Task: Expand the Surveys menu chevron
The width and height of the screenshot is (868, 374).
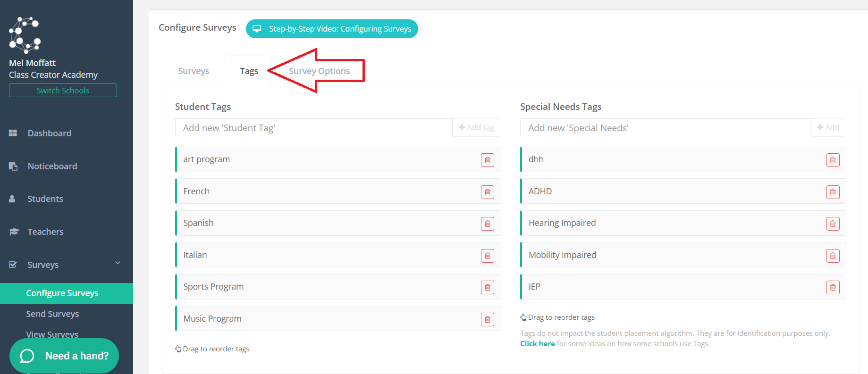Action: tap(118, 263)
